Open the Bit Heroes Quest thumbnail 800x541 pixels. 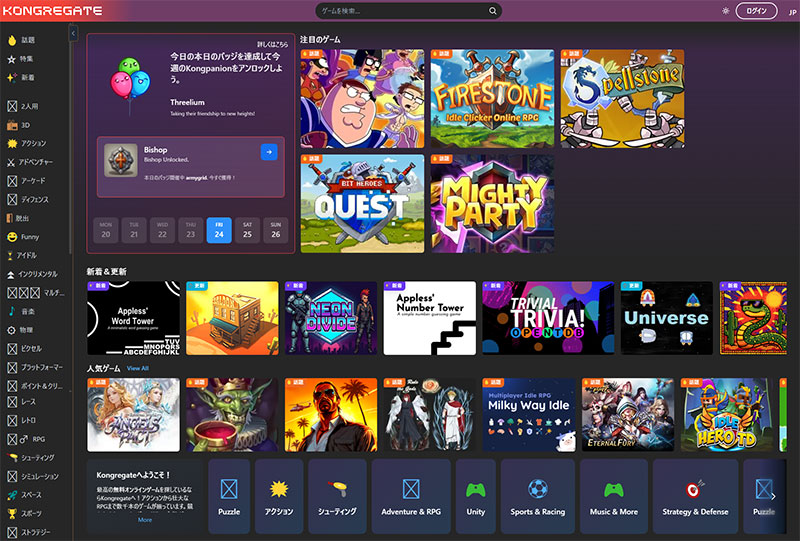(x=362, y=204)
